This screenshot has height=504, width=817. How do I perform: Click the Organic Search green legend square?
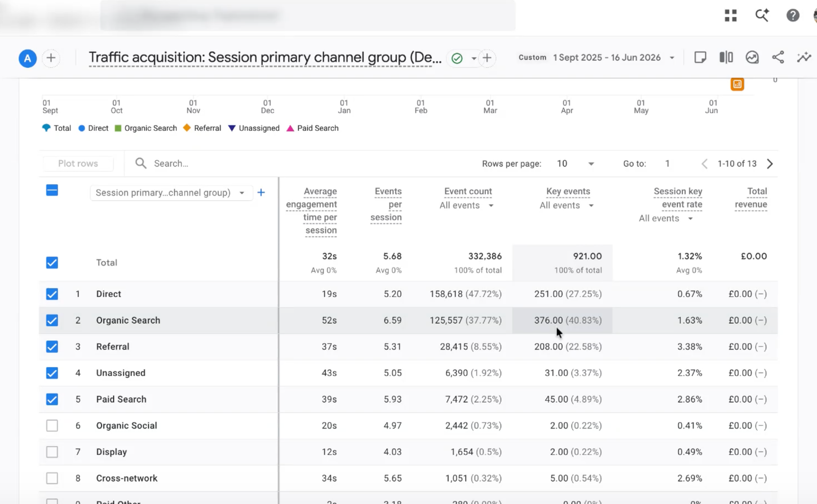(x=118, y=128)
